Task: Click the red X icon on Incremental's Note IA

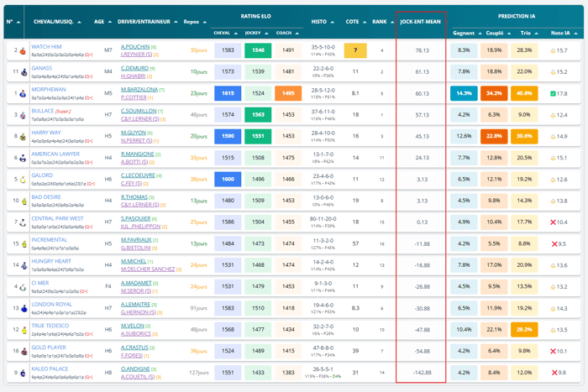Action: (553, 243)
